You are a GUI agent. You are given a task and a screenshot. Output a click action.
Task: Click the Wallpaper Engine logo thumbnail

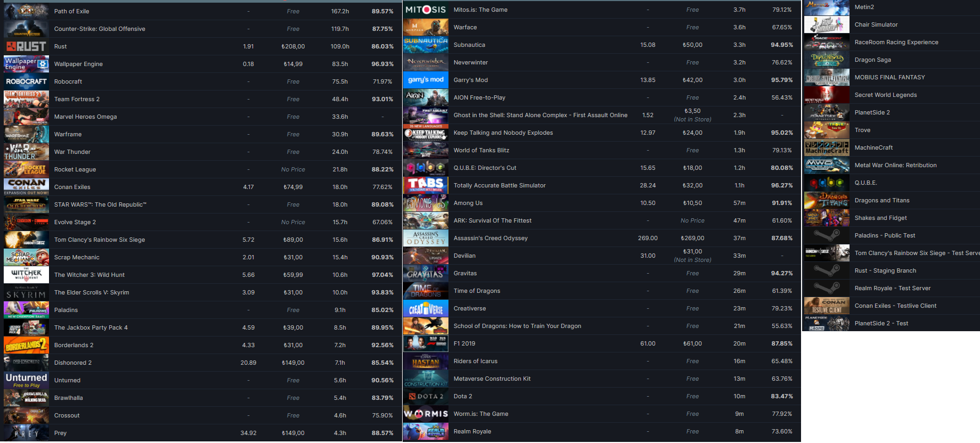pyautogui.click(x=26, y=64)
